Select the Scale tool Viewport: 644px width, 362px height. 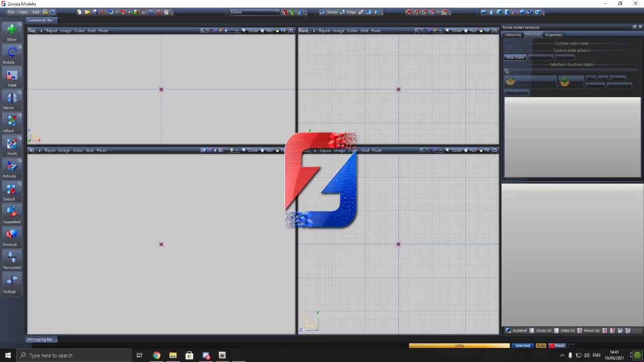[x=12, y=77]
